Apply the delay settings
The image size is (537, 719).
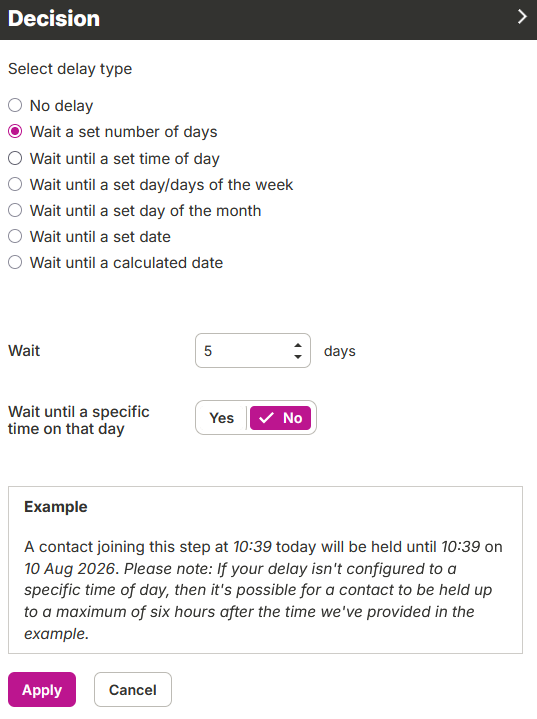42,690
